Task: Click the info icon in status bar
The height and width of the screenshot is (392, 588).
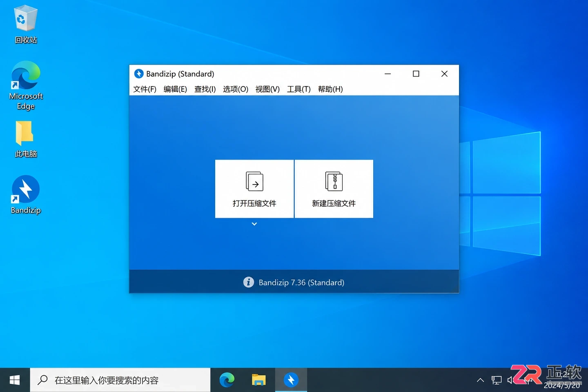Action: click(248, 282)
